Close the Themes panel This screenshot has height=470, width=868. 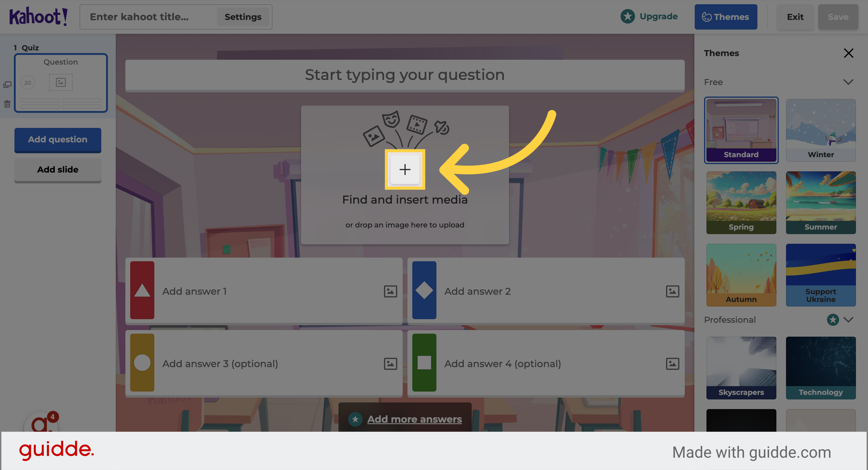(848, 53)
